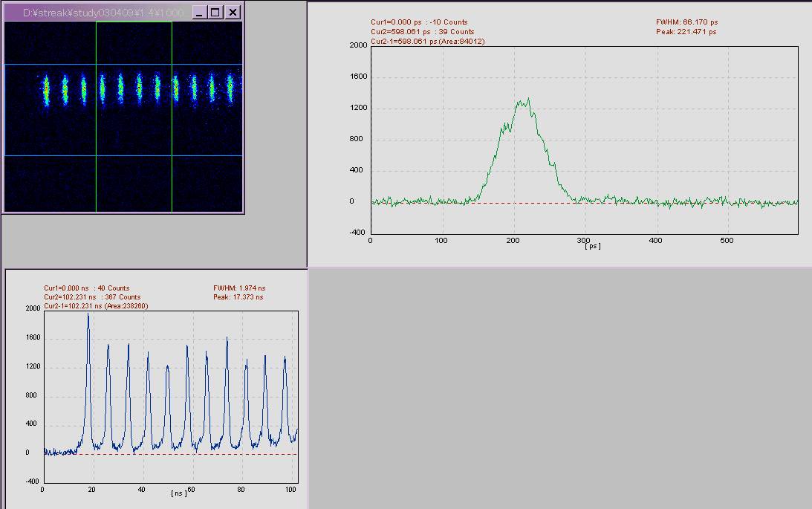
Task: Click the FWHM 1.974 ns readout
Action: tap(238, 288)
